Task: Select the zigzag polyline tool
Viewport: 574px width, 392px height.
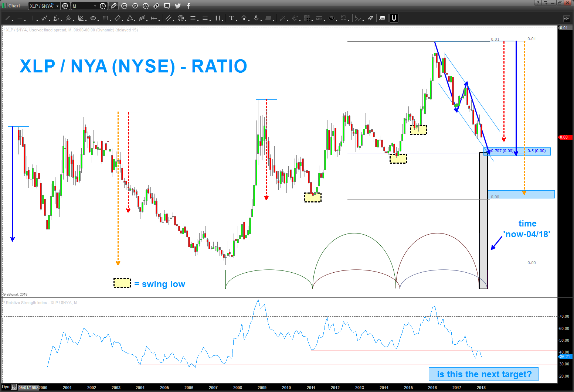Action: (44, 18)
